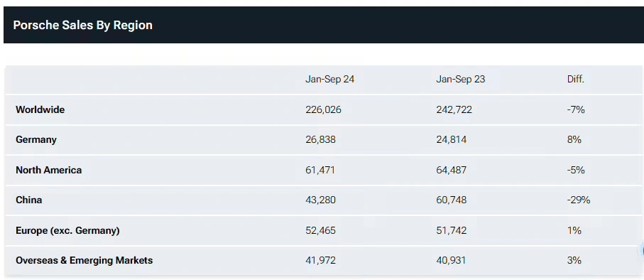Select the Jan-Sep 24 column header
Image resolution: width=644 pixels, height=280 pixels.
[x=329, y=79]
